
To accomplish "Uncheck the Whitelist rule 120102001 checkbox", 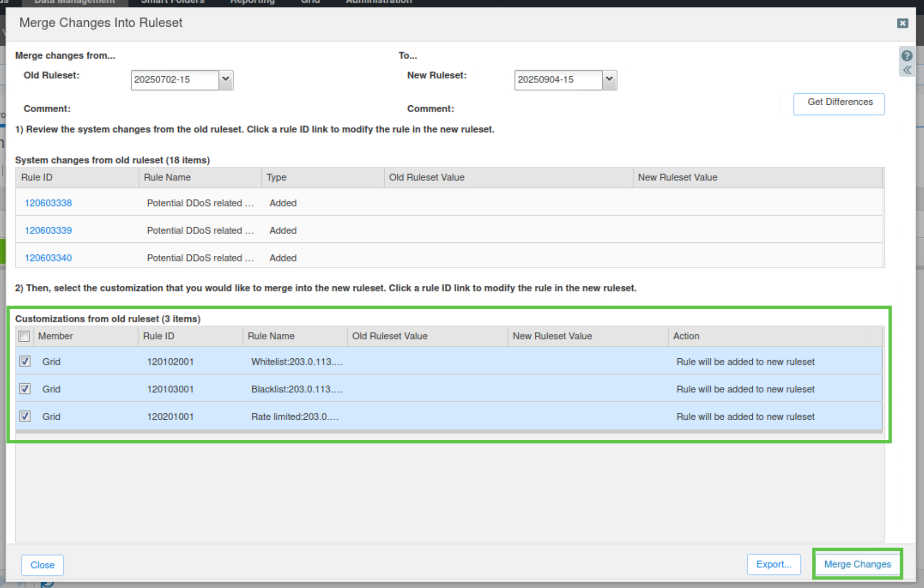I will 25,362.
